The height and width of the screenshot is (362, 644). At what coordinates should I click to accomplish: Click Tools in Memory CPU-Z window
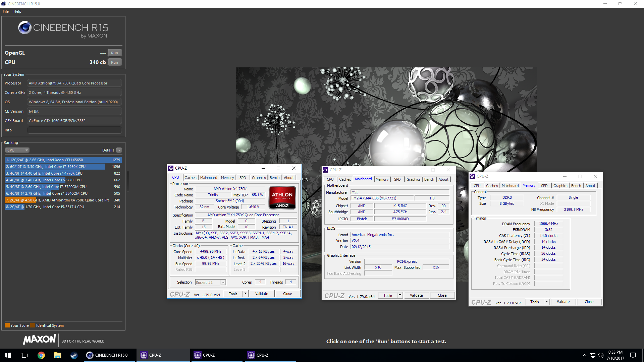[534, 302]
